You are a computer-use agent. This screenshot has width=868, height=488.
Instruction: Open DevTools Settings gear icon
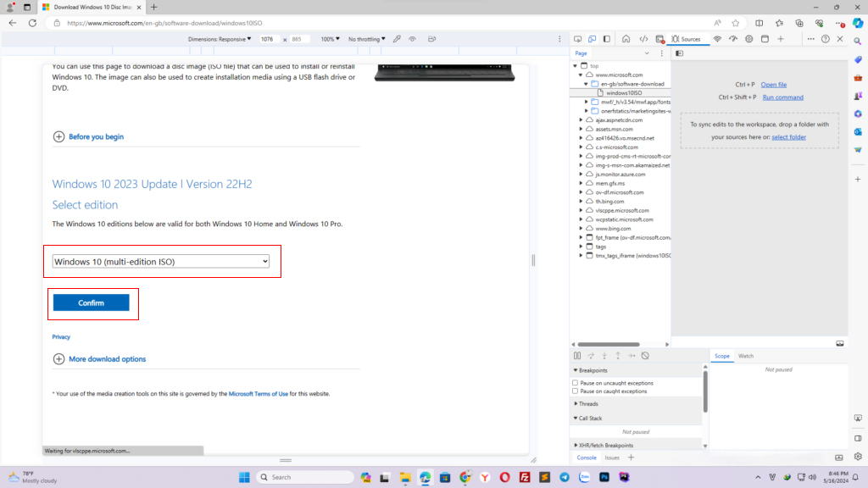click(x=748, y=38)
